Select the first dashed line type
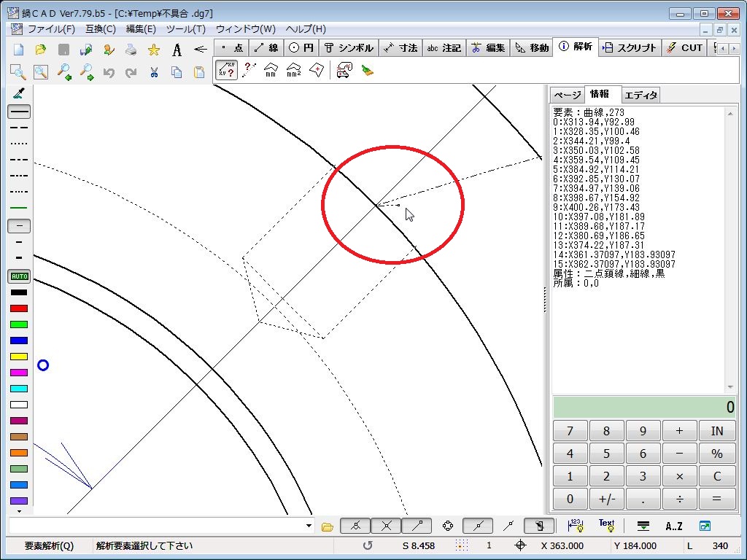 point(19,128)
